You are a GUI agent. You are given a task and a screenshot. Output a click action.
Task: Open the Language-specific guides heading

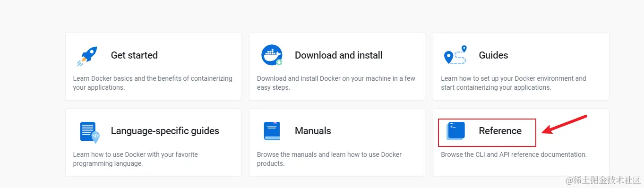[165, 131]
